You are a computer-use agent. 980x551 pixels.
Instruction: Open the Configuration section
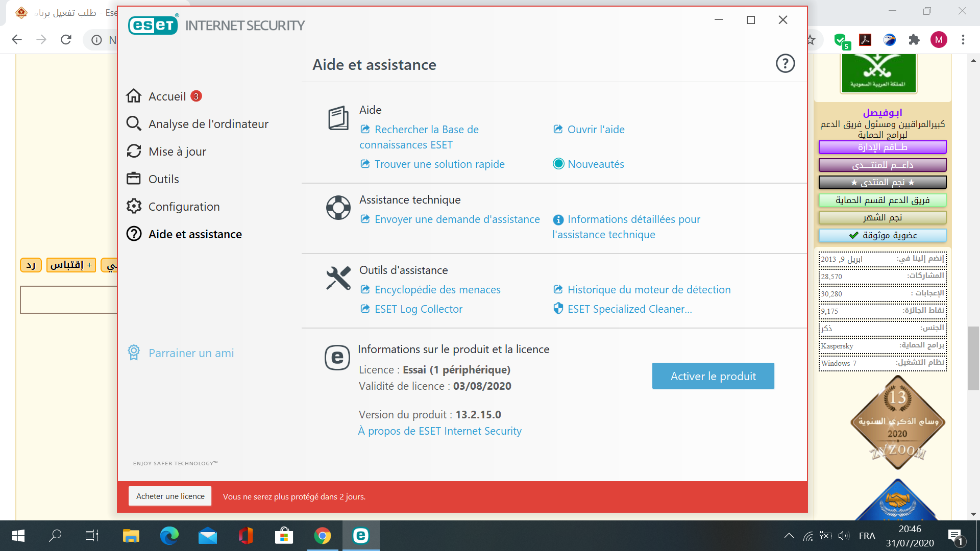184,207
